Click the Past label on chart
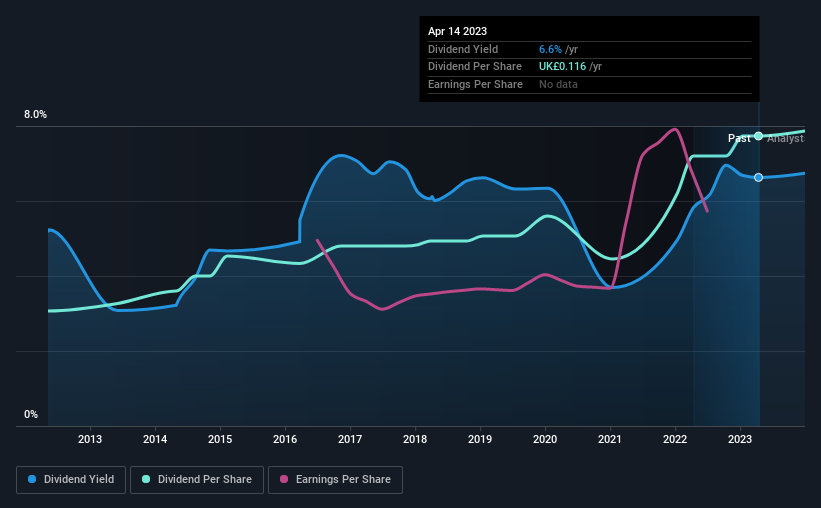Viewport: 821px width, 508px height. point(739,138)
